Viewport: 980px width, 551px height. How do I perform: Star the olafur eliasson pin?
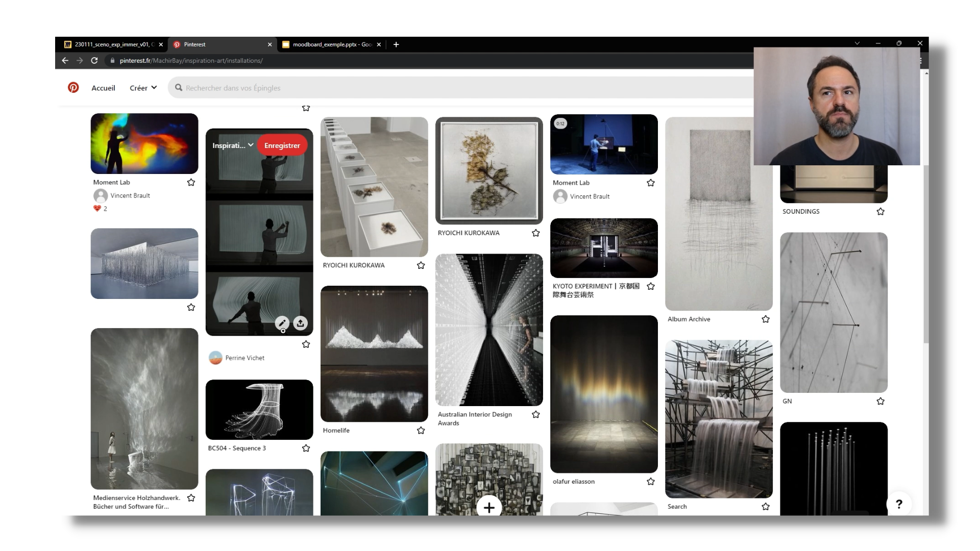click(650, 482)
